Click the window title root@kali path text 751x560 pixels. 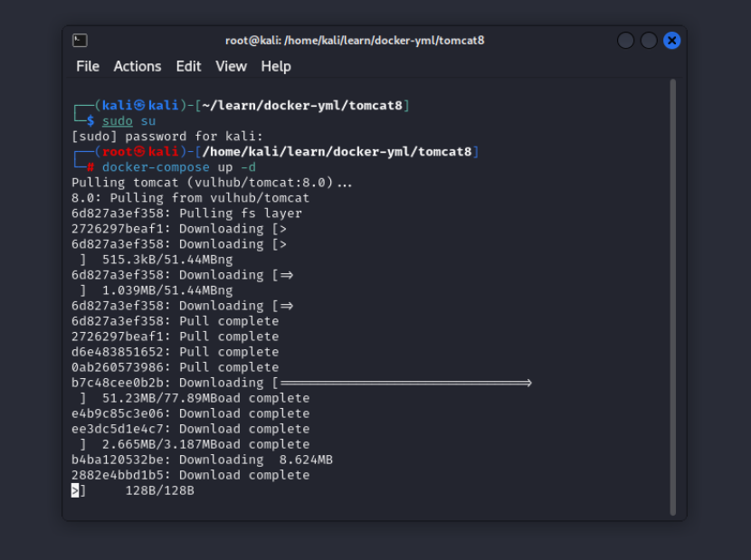point(355,40)
